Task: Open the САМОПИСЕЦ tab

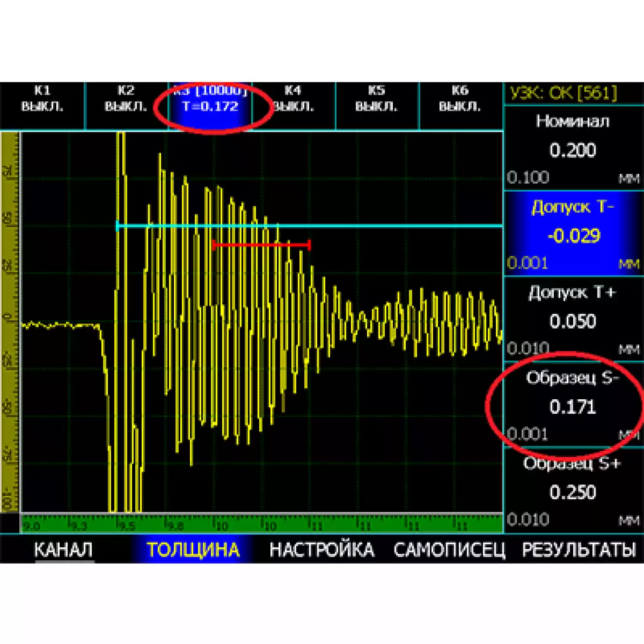Action: [x=449, y=550]
